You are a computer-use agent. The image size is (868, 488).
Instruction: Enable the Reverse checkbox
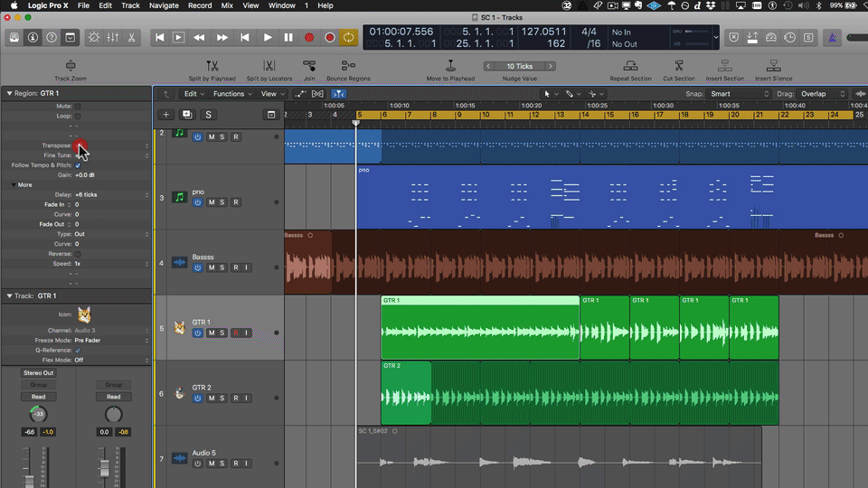(x=78, y=254)
